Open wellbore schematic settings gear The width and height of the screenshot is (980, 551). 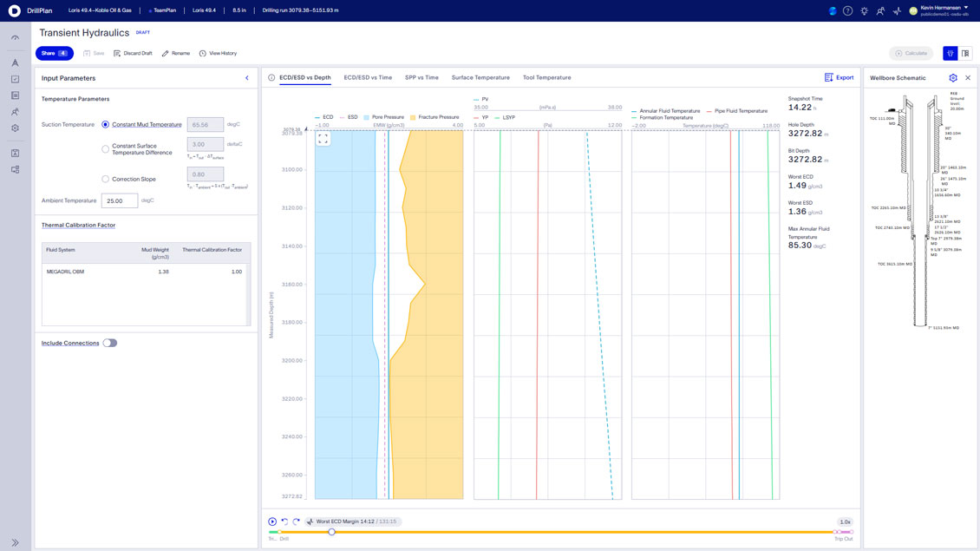tap(952, 78)
